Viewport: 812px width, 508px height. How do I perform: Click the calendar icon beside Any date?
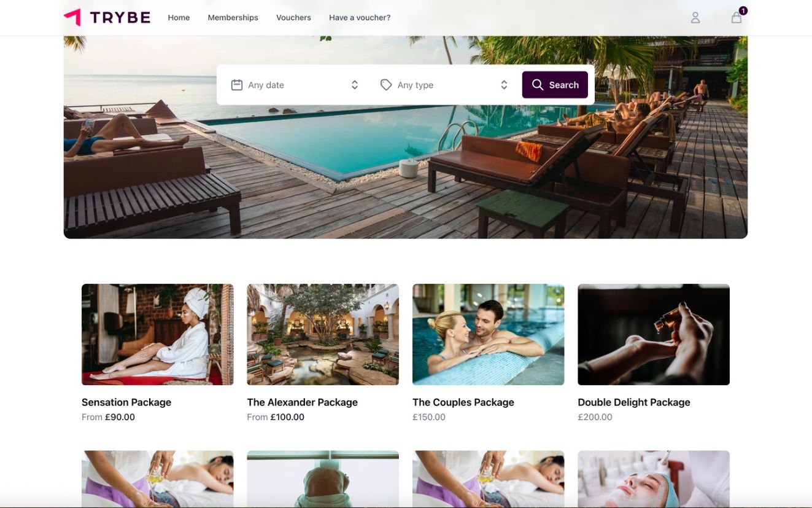pyautogui.click(x=237, y=85)
